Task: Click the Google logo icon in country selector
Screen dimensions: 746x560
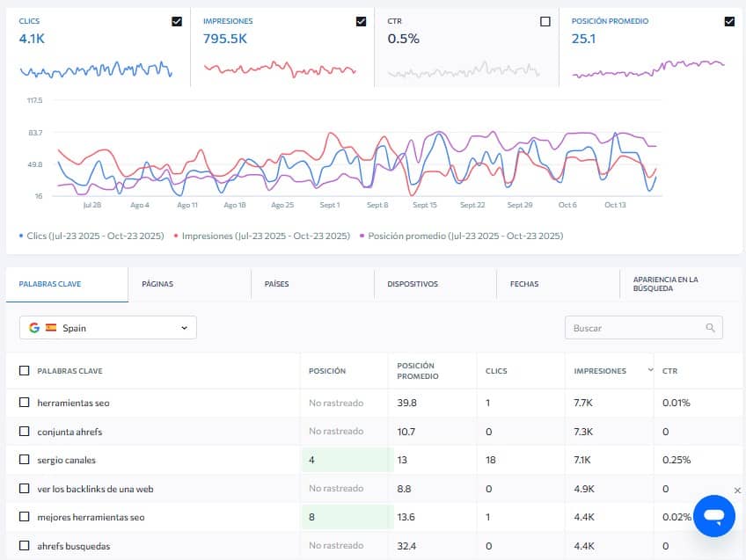Action: (x=34, y=328)
